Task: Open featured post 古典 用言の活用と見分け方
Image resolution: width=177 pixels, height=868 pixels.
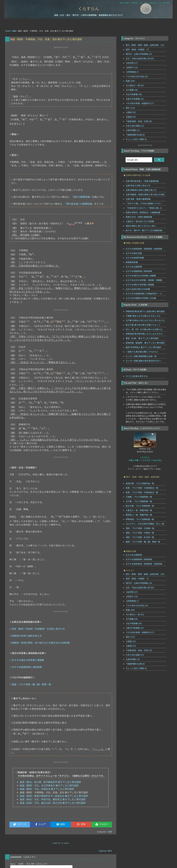Action: click(138, 186)
